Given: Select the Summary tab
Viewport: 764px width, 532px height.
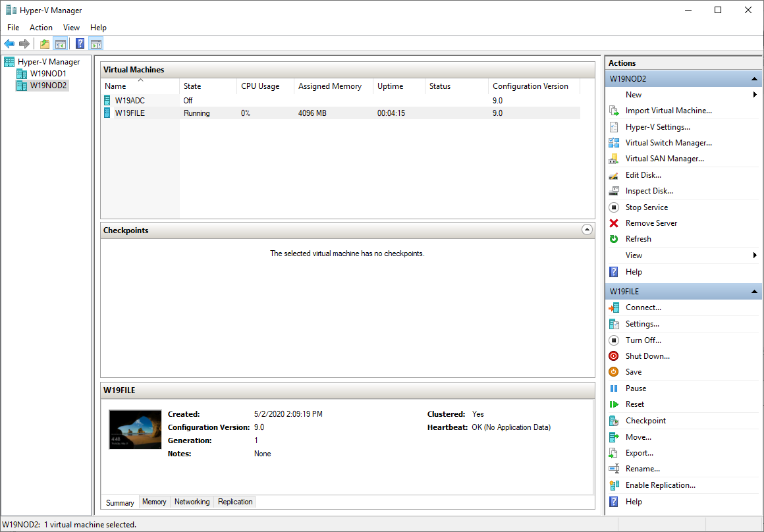Looking at the screenshot, I should (120, 502).
